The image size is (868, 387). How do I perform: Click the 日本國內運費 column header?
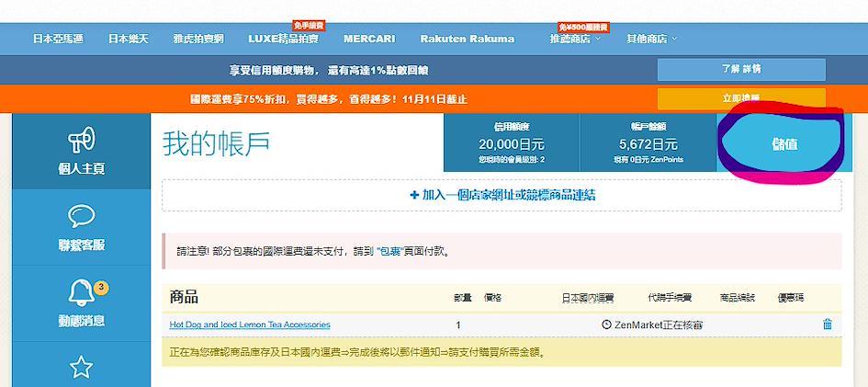tap(587, 298)
